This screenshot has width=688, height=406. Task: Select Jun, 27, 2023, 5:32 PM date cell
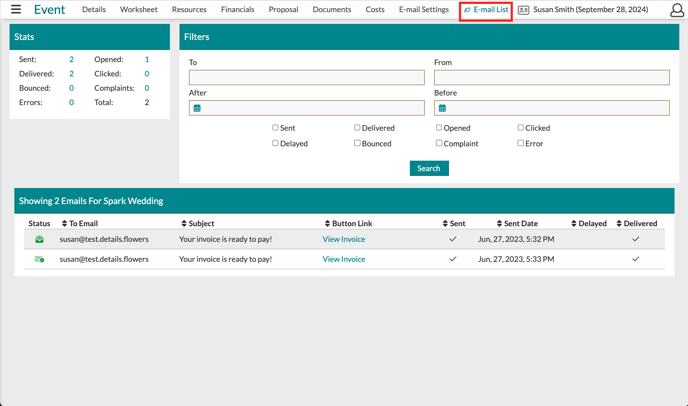tap(516, 239)
